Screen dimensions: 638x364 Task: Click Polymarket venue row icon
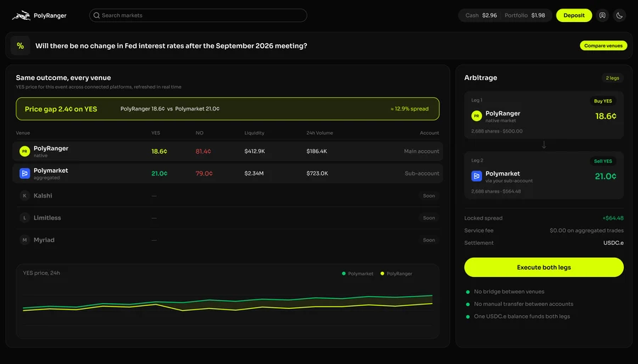point(24,174)
